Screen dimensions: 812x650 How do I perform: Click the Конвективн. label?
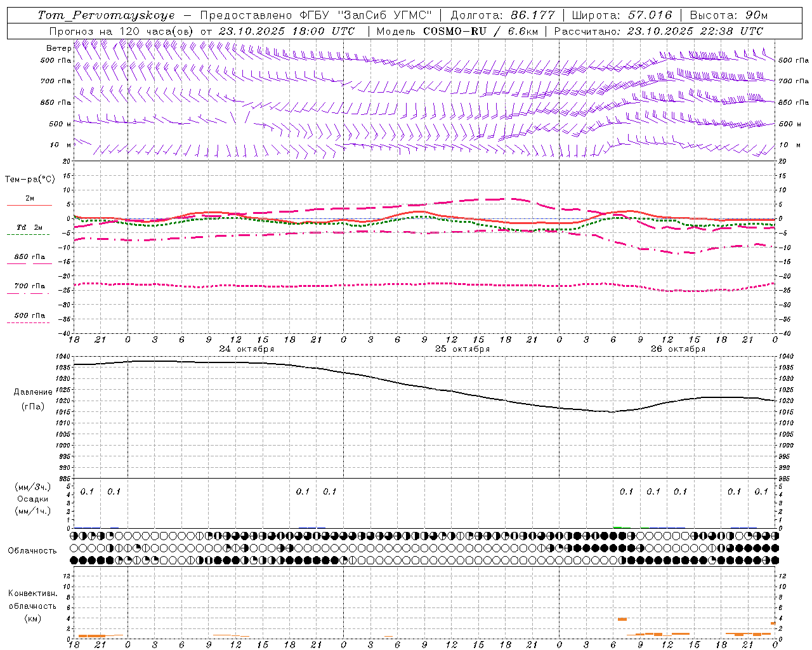click(x=32, y=594)
